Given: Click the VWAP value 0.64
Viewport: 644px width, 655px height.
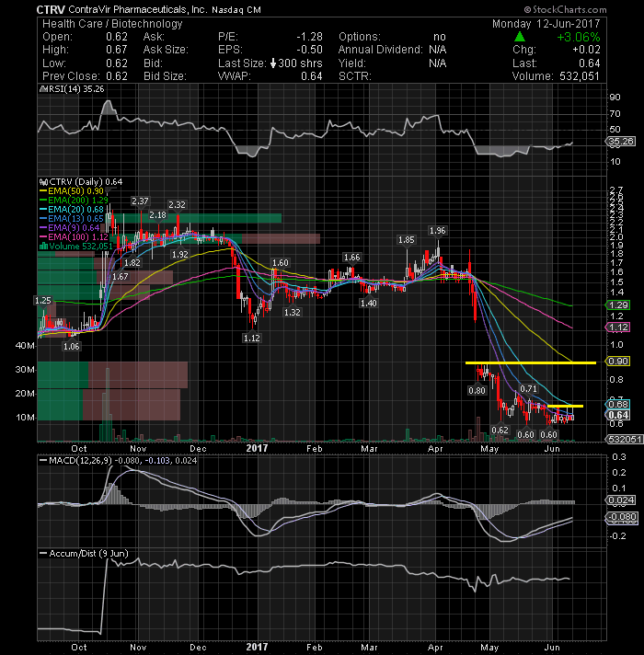Looking at the screenshot, I should point(312,76).
